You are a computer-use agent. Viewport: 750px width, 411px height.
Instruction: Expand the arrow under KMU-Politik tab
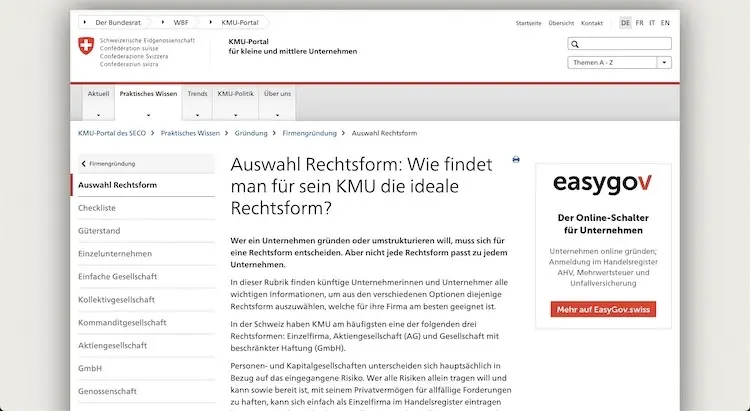tap(235, 115)
